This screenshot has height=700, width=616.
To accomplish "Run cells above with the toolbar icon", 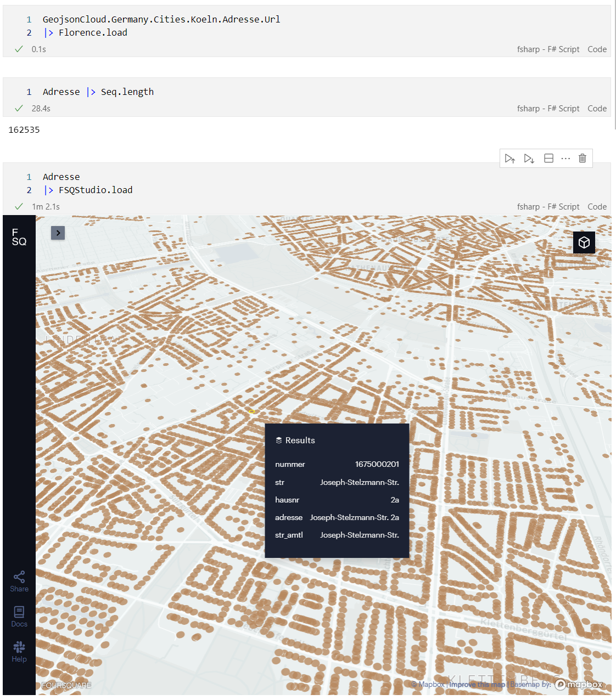I will (510, 159).
